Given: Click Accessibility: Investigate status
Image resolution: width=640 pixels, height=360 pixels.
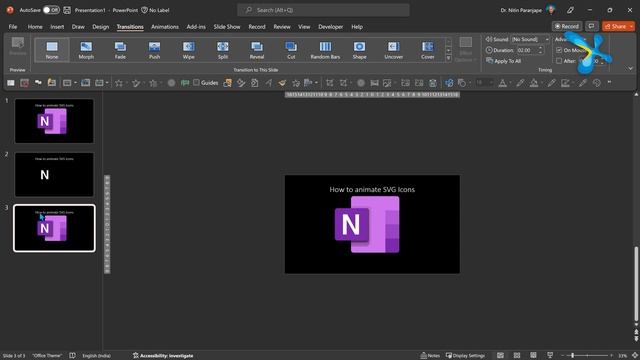Looking at the screenshot, I should [163, 356].
